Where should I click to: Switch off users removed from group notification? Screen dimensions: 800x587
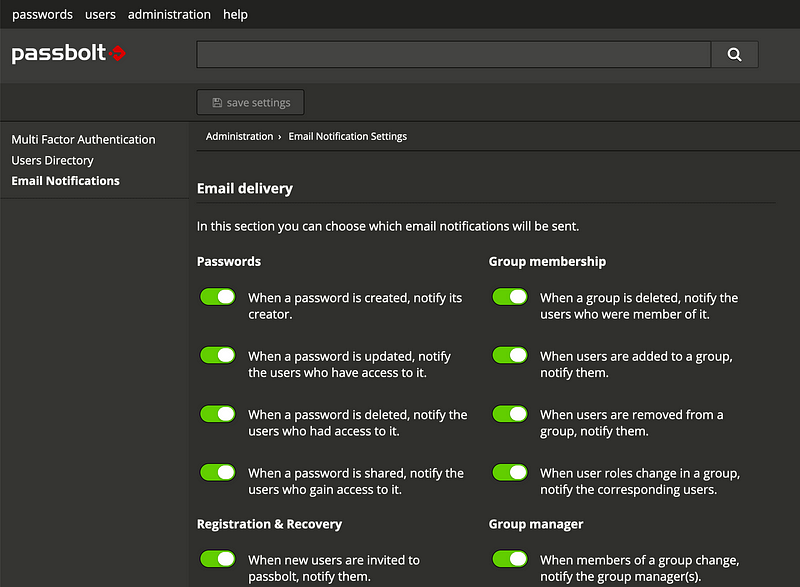point(510,414)
